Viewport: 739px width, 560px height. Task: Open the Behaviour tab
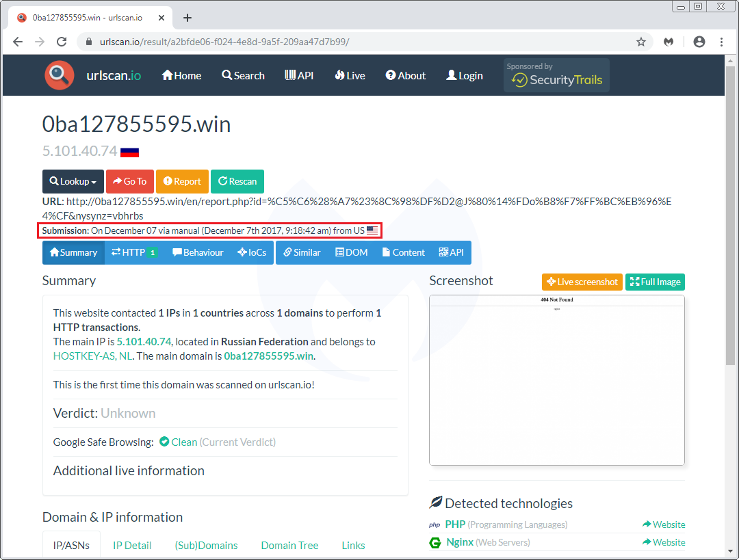point(198,252)
